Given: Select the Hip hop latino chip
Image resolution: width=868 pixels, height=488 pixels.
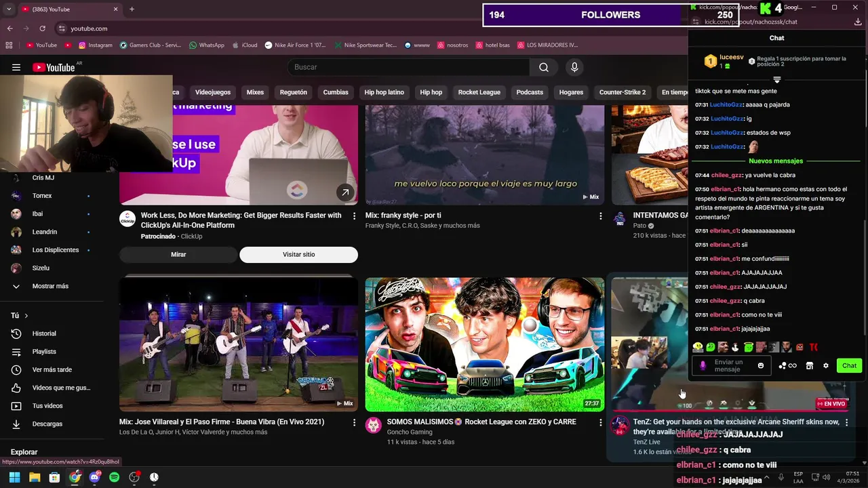Looking at the screenshot, I should [x=384, y=92].
